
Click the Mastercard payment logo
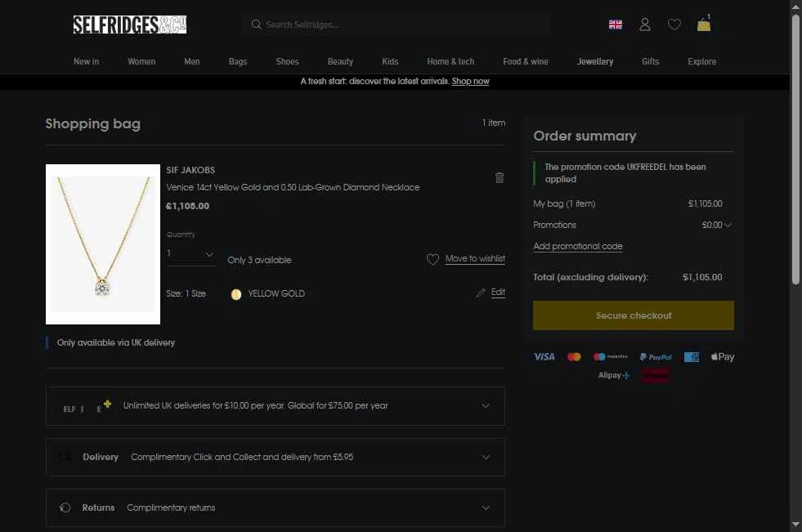574,357
